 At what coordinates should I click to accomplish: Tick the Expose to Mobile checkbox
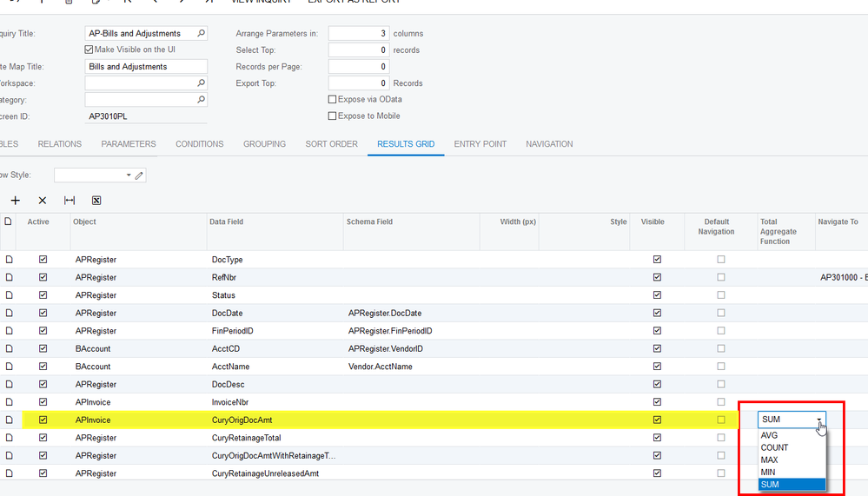(333, 116)
